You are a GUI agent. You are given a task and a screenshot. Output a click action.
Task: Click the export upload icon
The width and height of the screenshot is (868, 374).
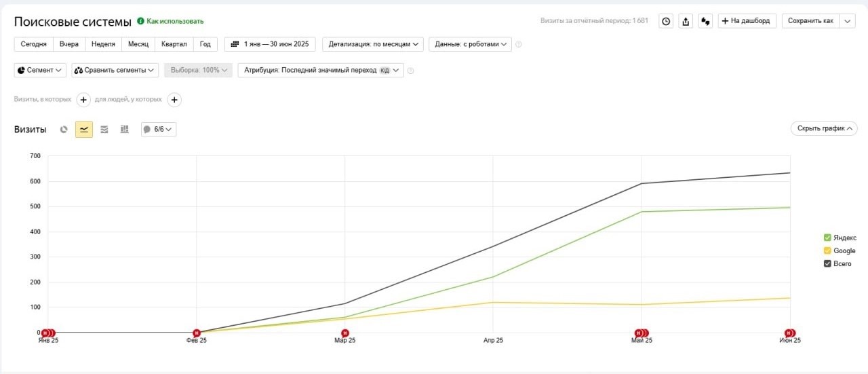pyautogui.click(x=686, y=21)
